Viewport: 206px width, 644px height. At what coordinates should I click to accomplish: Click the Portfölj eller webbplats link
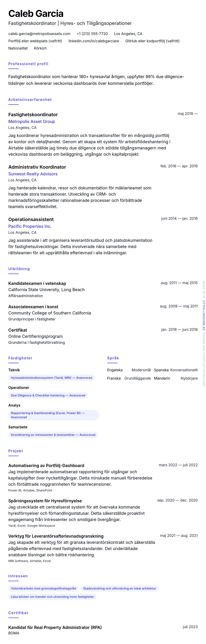[x=35, y=41]
